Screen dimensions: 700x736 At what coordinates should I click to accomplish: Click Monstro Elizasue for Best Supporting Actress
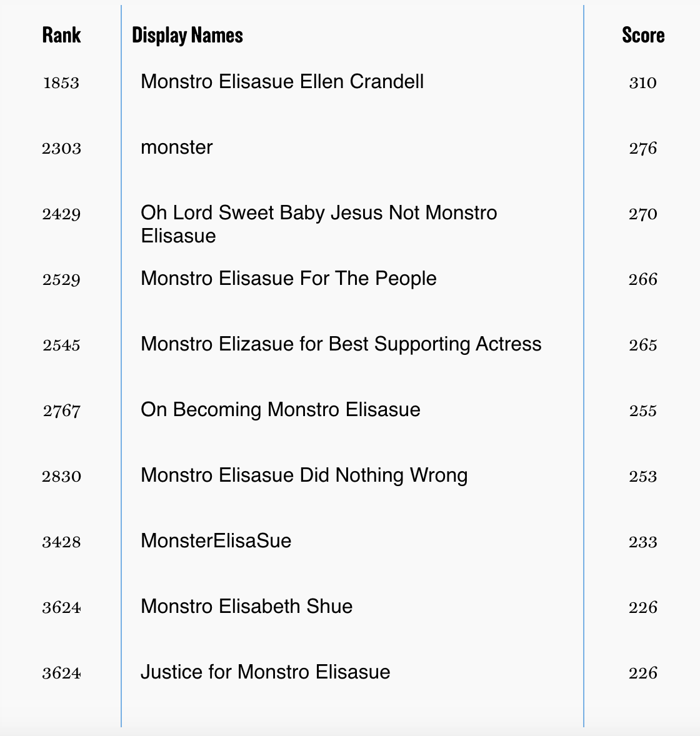click(341, 344)
